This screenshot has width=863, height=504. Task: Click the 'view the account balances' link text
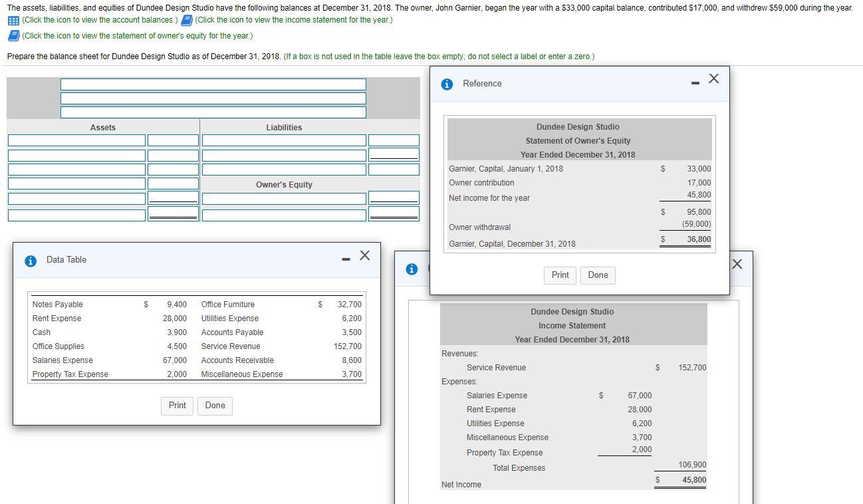[100, 20]
